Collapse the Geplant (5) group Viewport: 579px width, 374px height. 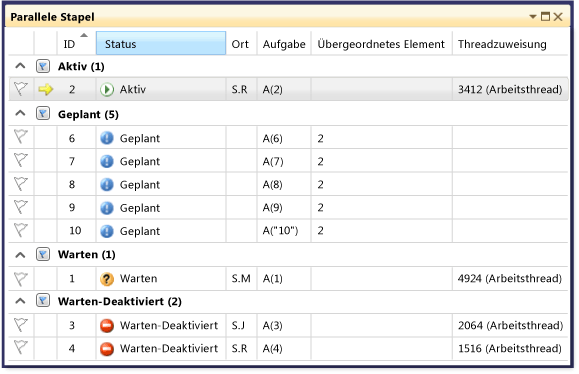click(x=20, y=113)
